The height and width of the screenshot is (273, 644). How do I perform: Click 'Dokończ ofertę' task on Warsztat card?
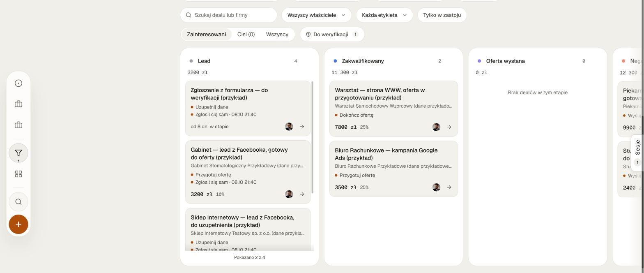pyautogui.click(x=356, y=115)
